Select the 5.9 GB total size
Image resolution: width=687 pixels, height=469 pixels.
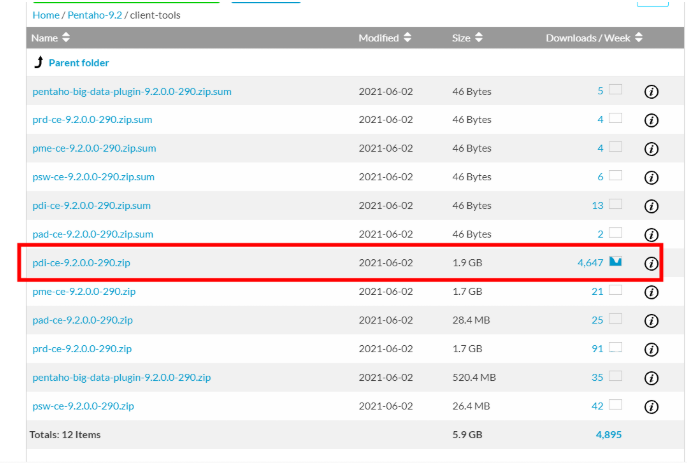coord(467,434)
